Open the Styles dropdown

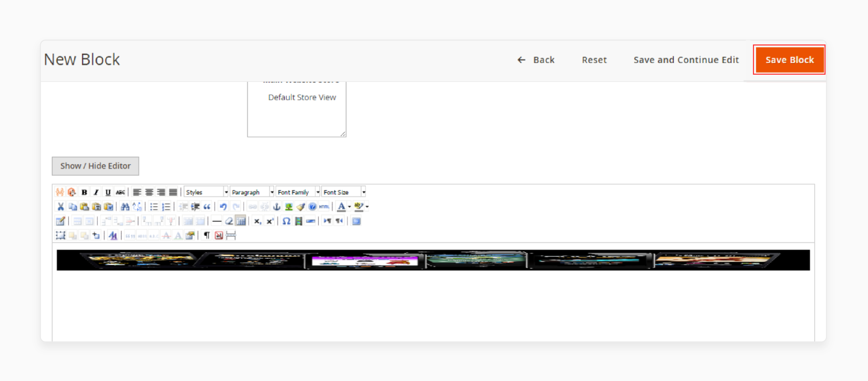[206, 192]
